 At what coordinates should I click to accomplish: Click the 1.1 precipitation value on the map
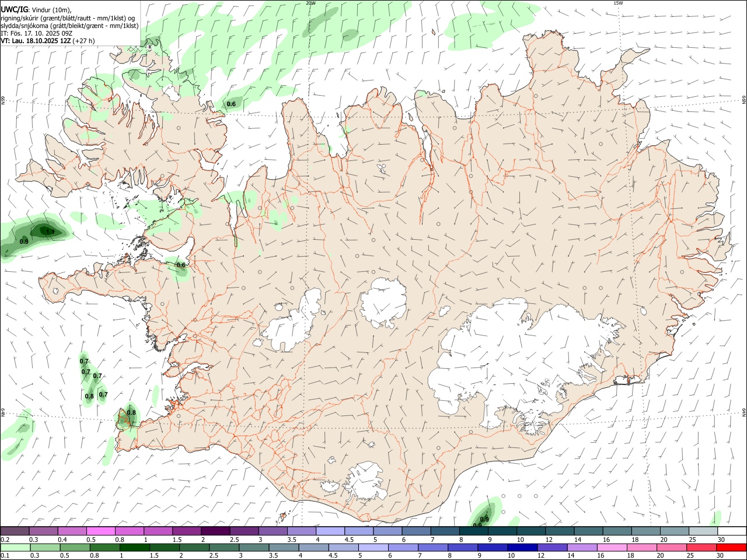pyautogui.click(x=50, y=232)
